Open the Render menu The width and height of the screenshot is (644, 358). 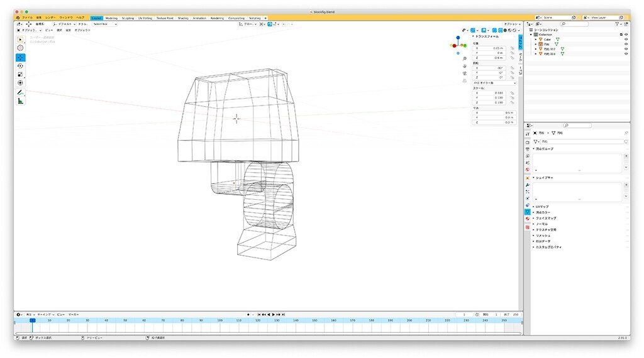coord(50,18)
